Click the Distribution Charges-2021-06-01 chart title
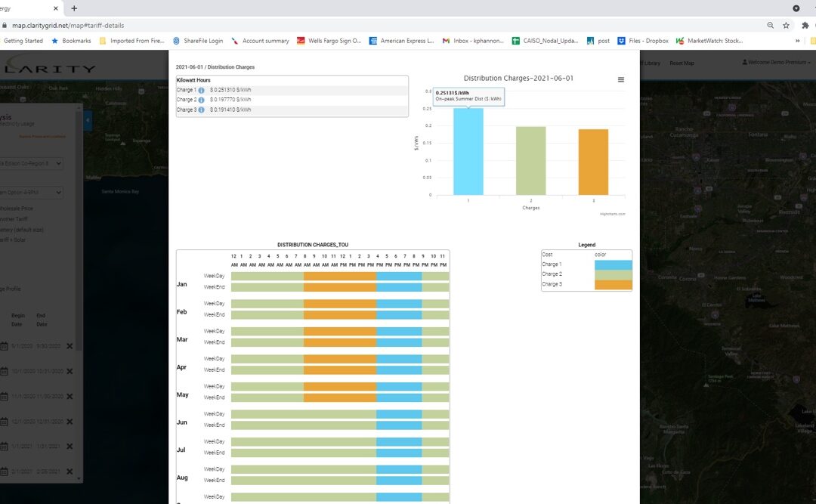The width and height of the screenshot is (816, 504). tap(518, 78)
